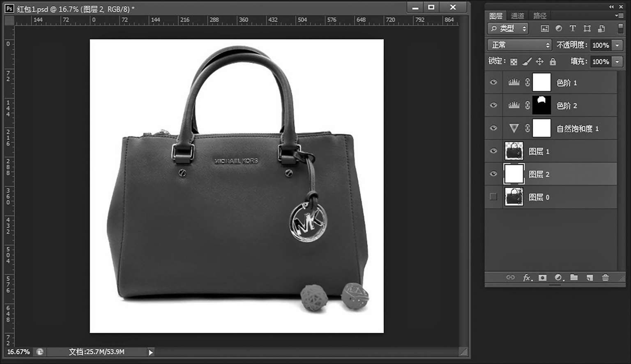Image resolution: width=631 pixels, height=364 pixels.
Task: Switch to the 通道 channels tab
Action: pyautogui.click(x=517, y=16)
